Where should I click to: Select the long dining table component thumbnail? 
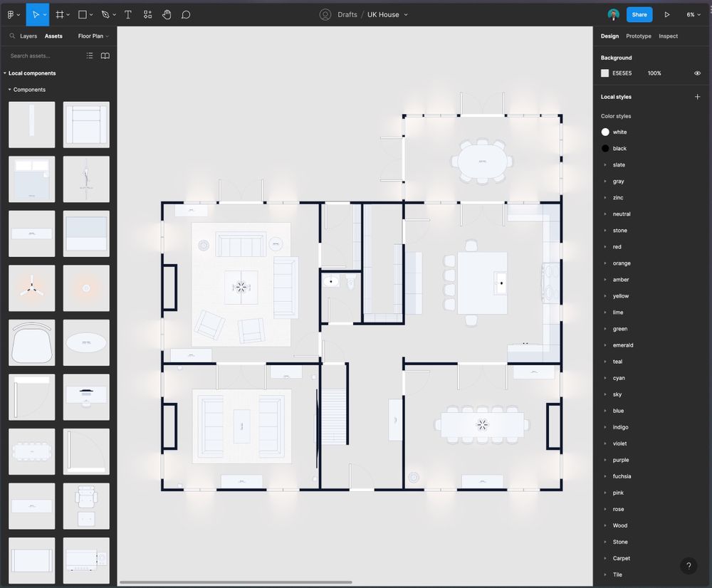(32, 451)
